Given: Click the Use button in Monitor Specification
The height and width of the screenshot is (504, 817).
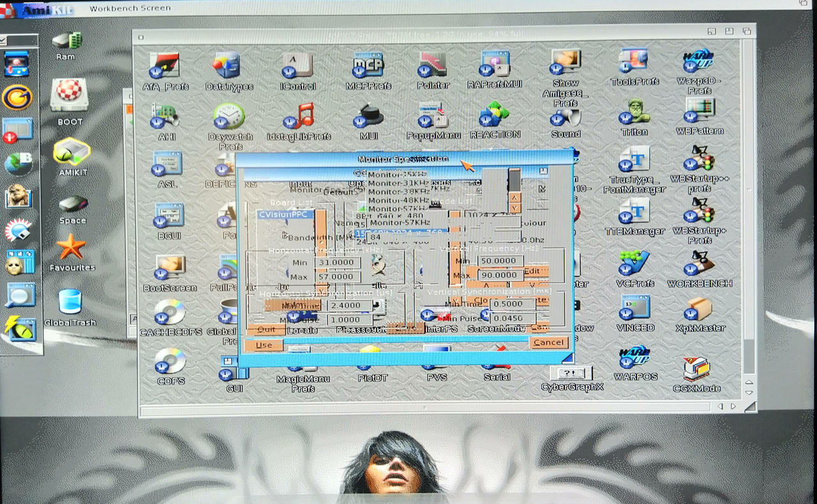Looking at the screenshot, I should coord(263,345).
